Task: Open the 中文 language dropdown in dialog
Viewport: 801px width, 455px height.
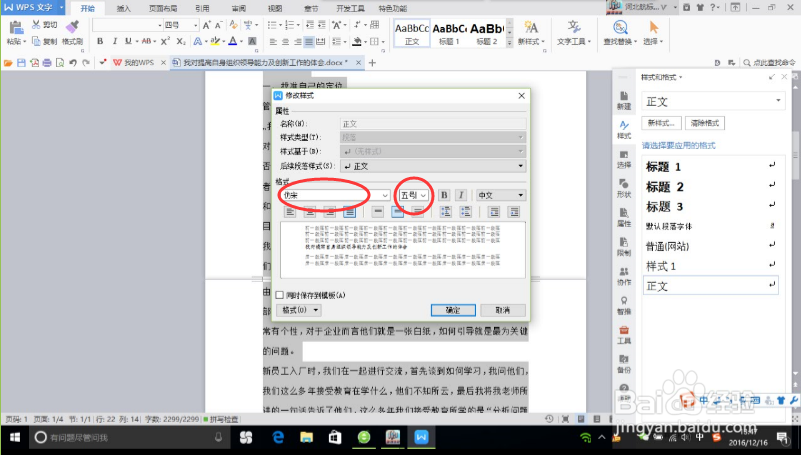Action: click(x=501, y=195)
